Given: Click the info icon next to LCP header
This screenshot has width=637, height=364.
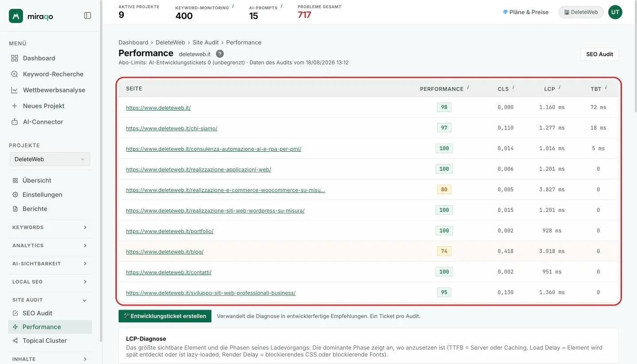Looking at the screenshot, I should coord(560,88).
